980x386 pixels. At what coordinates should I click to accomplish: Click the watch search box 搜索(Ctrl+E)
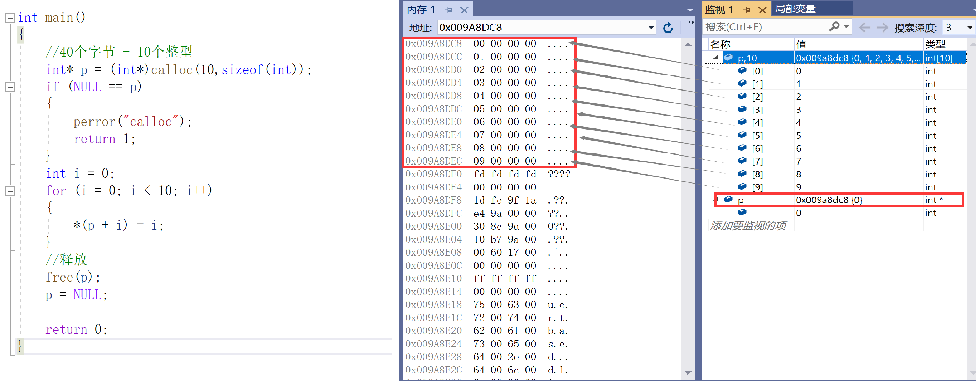click(765, 27)
